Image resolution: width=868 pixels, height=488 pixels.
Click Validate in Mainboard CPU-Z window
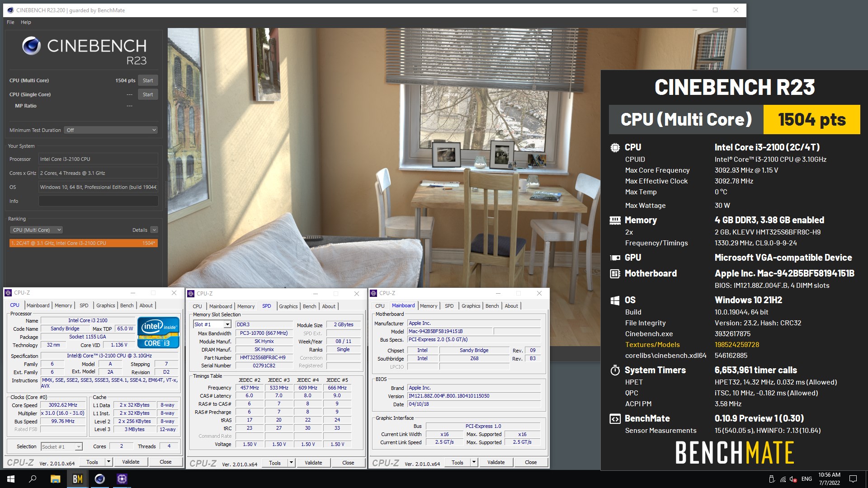[x=496, y=462]
